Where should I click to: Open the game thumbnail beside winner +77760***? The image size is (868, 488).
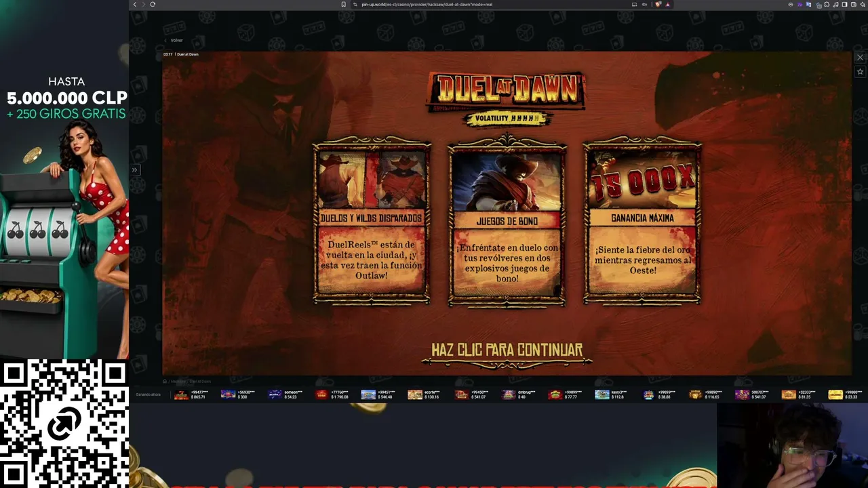(321, 394)
